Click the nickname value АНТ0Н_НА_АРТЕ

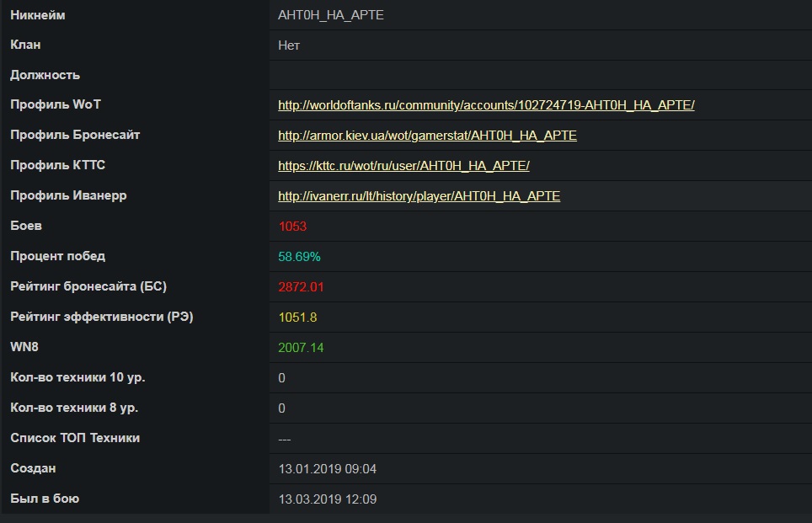click(x=331, y=15)
